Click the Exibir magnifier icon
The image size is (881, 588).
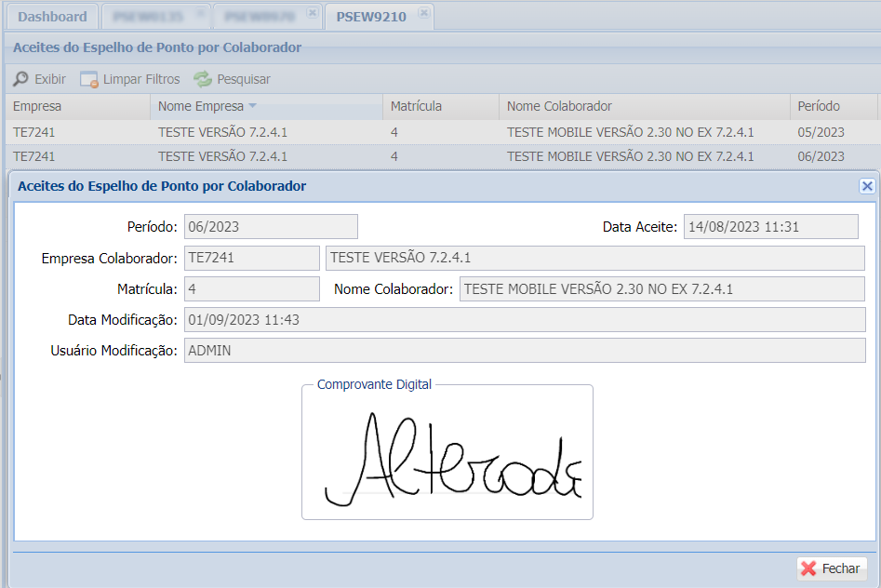click(20, 79)
